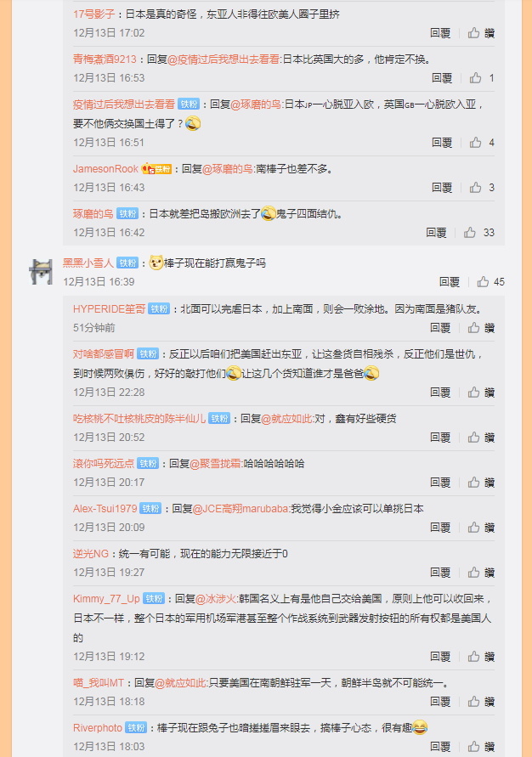Viewport: 532px width, 757px height.
Task: Reply to 滚你吗死远点's comment
Action: (440, 483)
